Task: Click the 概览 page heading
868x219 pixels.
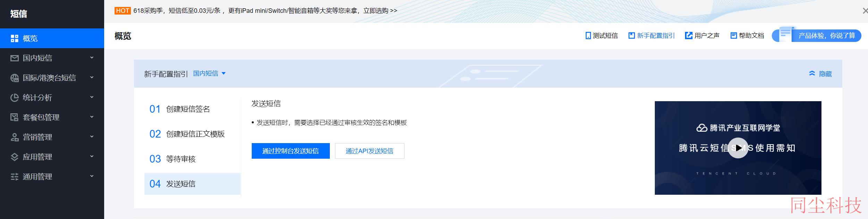Action: [123, 36]
